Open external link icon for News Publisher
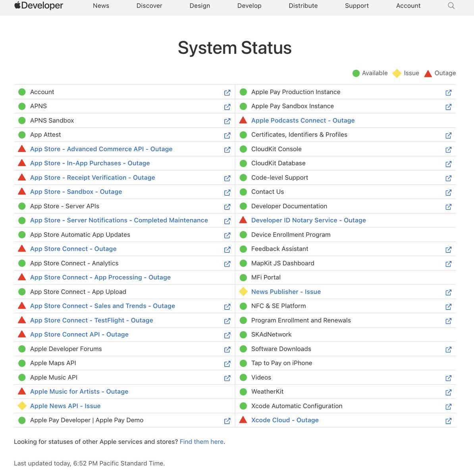474x476 pixels. [448, 292]
